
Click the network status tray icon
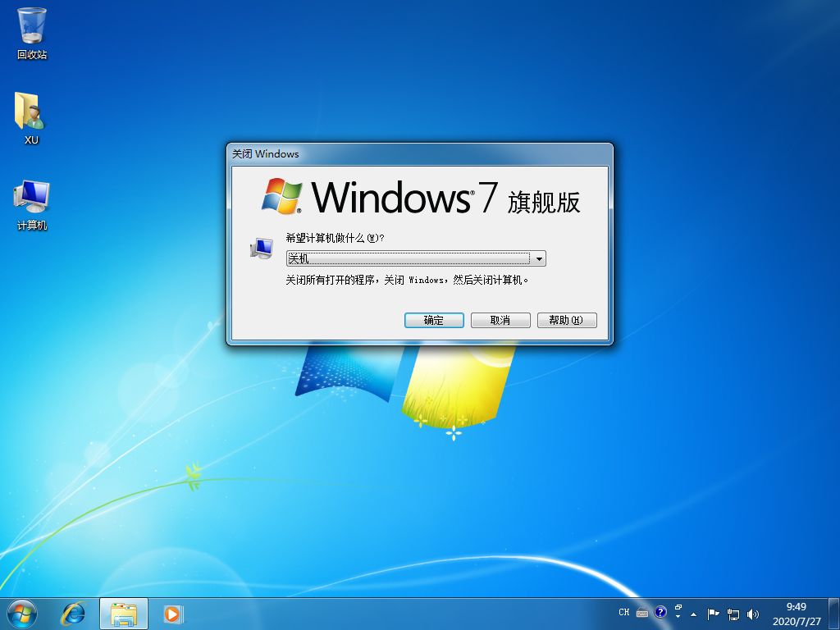point(733,614)
